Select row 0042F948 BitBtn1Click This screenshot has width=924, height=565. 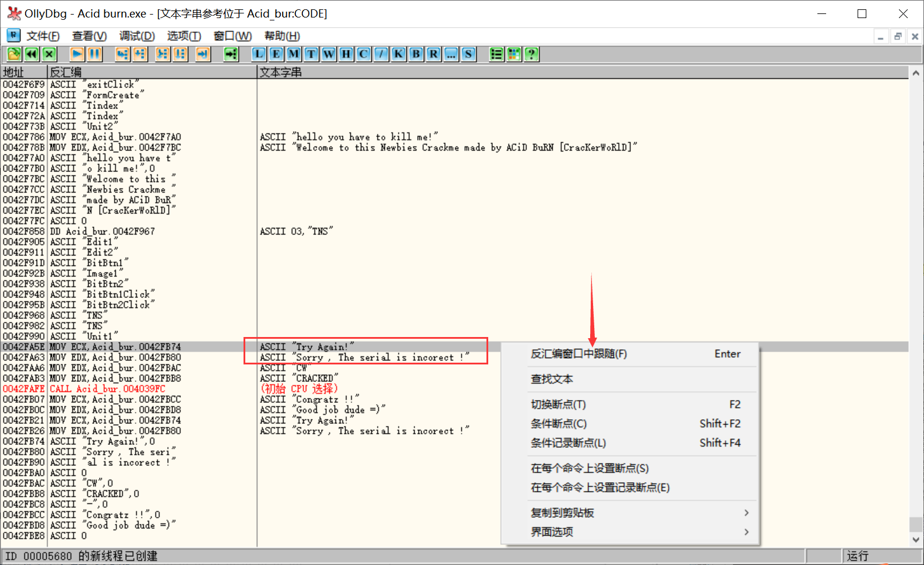tap(454, 294)
